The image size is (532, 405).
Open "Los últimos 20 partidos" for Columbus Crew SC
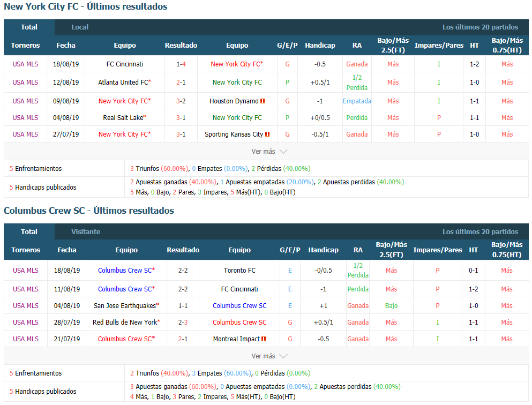tap(480, 231)
